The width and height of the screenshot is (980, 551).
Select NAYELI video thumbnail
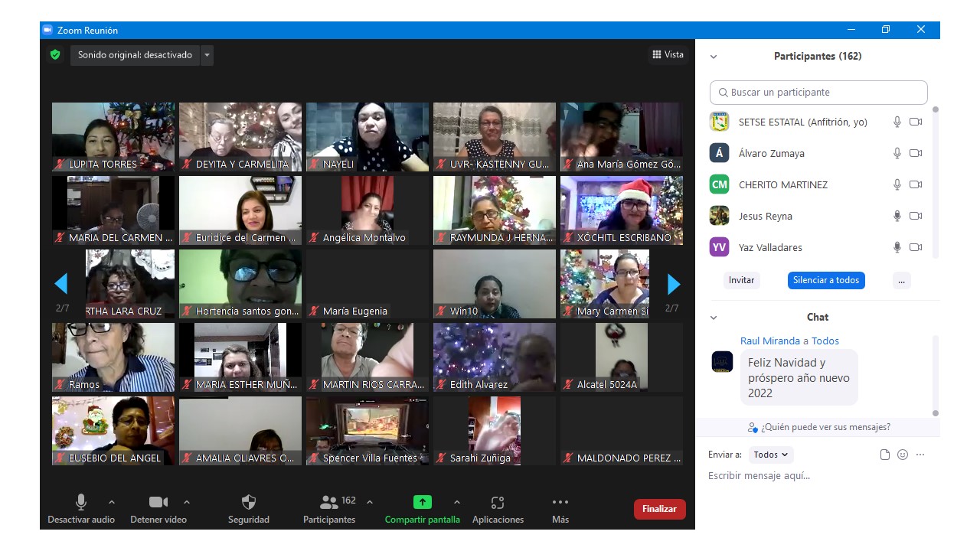point(367,137)
